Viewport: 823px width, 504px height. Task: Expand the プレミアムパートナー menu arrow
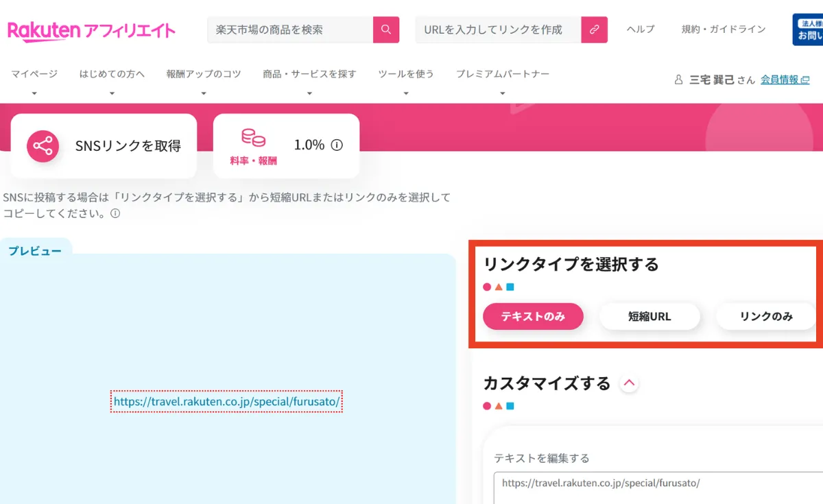tap(503, 93)
